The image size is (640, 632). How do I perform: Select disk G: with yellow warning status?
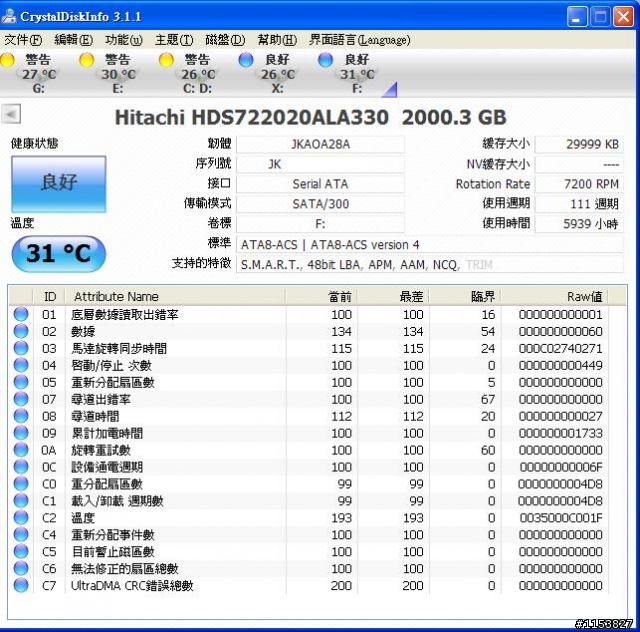(x=29, y=73)
